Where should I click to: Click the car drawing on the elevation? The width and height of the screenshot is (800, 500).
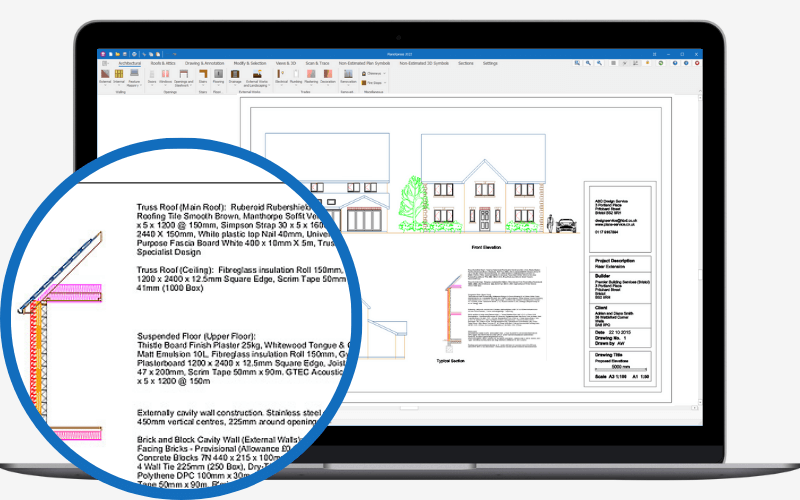coord(566,226)
